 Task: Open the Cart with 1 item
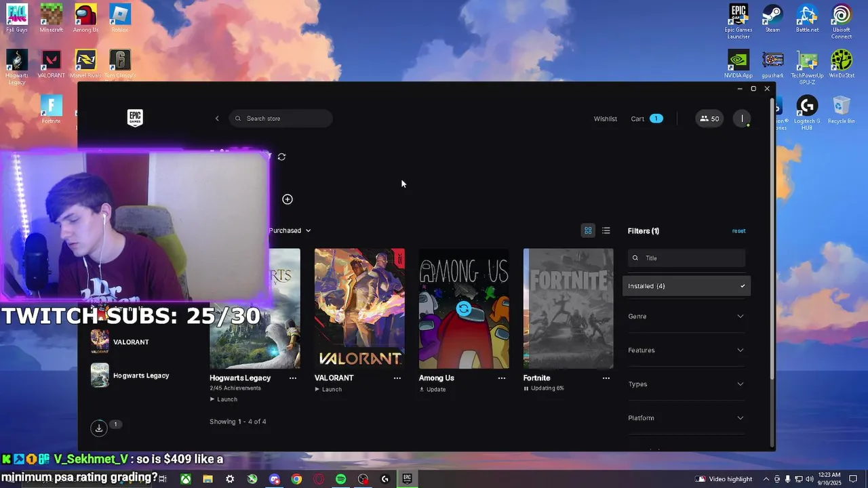647,119
